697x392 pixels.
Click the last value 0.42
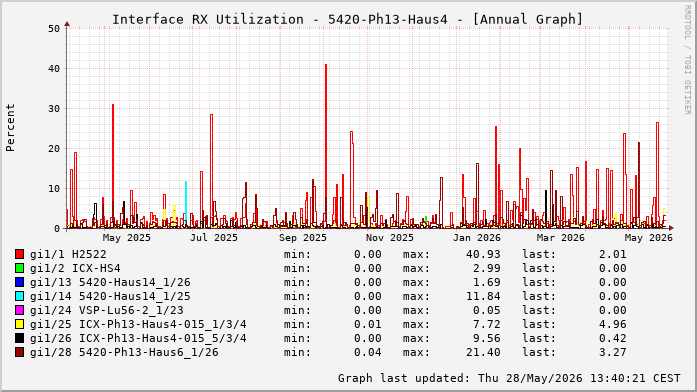(x=613, y=338)
